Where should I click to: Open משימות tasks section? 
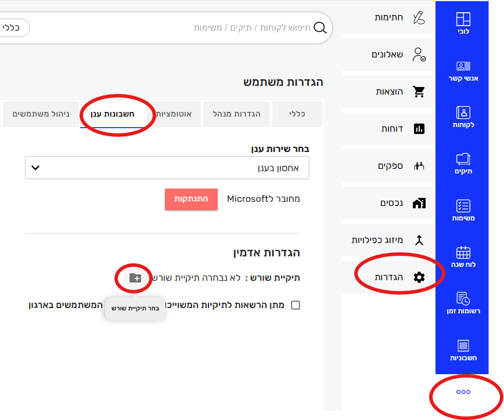[x=463, y=211]
